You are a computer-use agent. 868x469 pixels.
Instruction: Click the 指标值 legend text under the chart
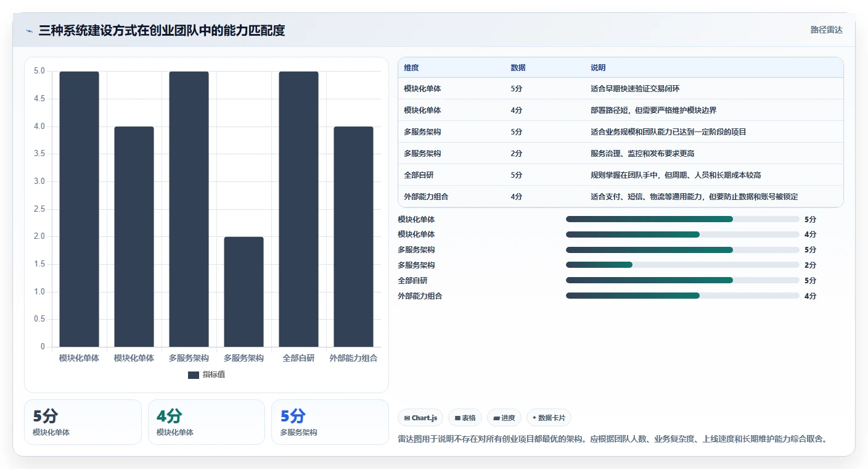tap(214, 375)
